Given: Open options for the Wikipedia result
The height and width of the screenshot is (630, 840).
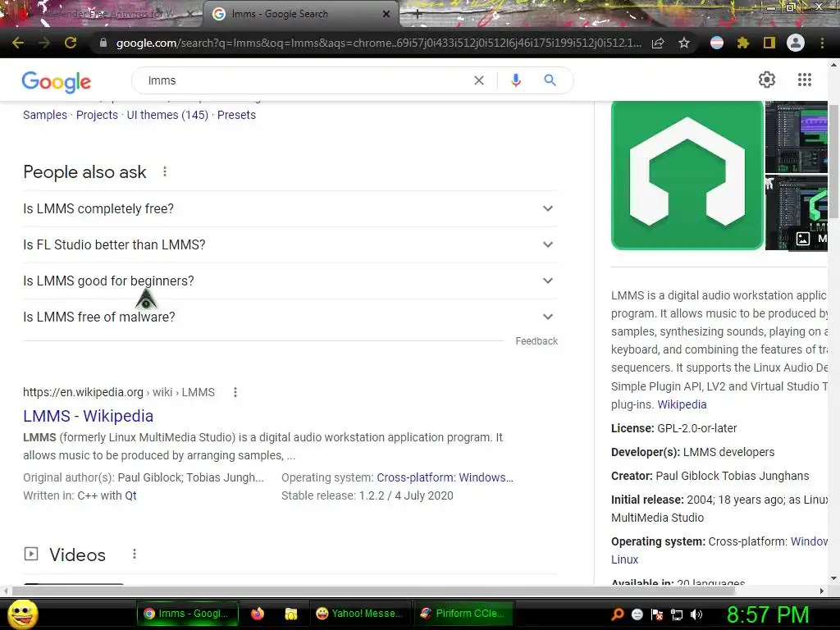Looking at the screenshot, I should pos(235,392).
